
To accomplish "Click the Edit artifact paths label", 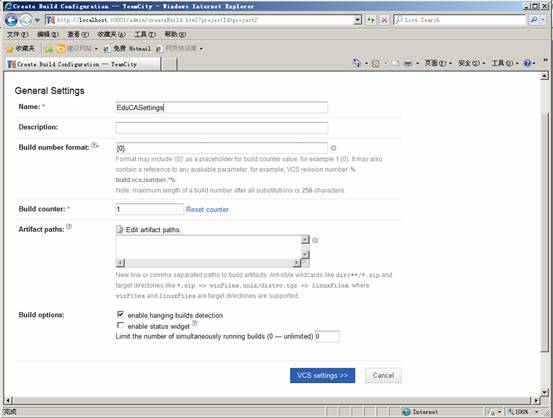I will point(153,230).
